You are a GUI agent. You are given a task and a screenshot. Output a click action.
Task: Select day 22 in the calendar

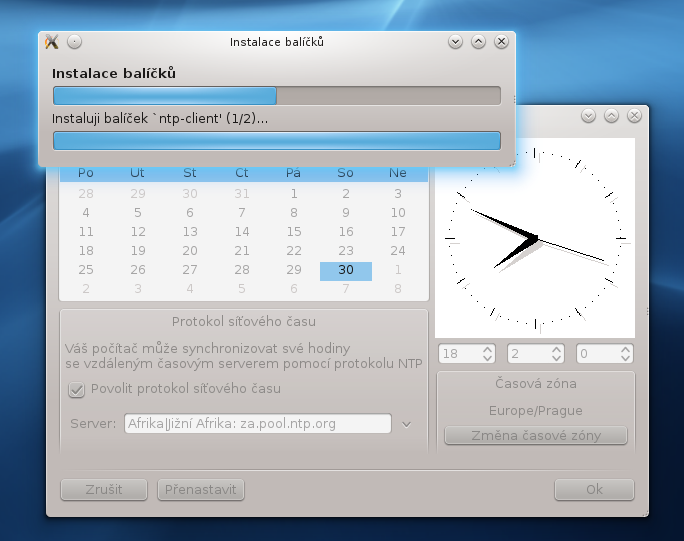coord(294,251)
